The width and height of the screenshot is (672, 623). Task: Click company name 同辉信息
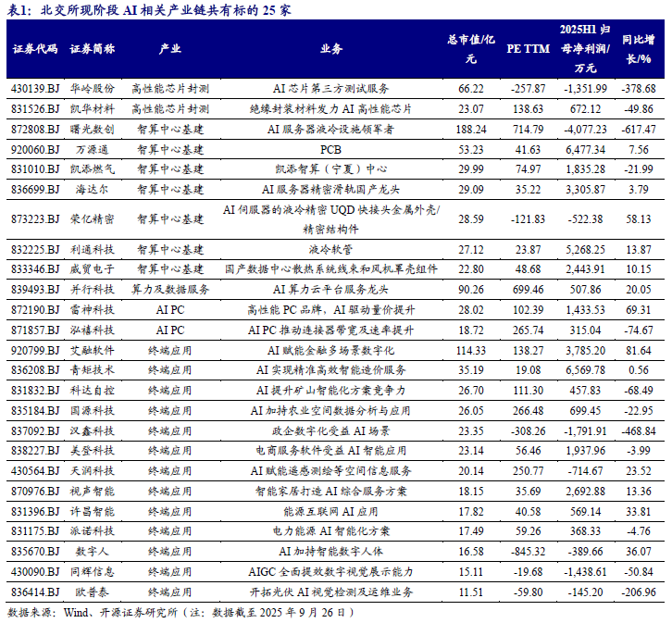(93, 571)
